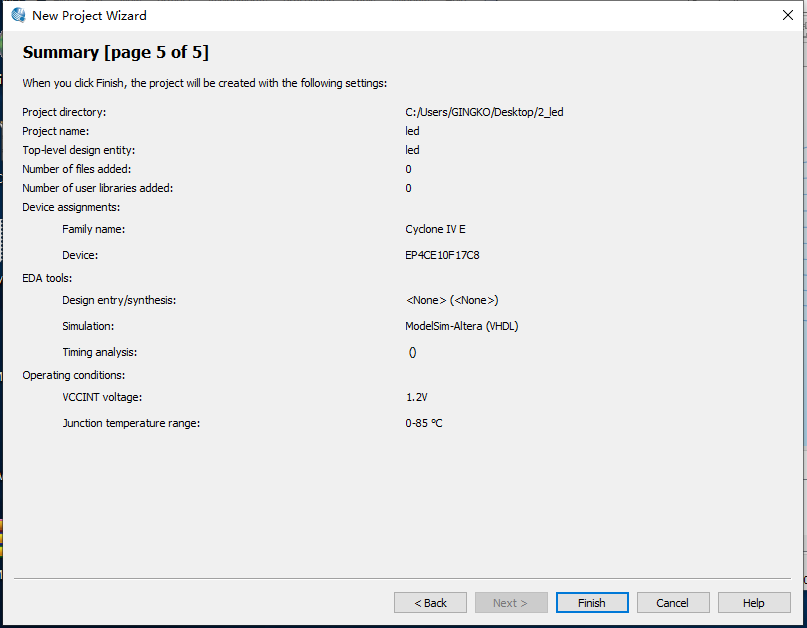Screen dimensions: 807x628
Task: Click the Quartus icon in title bar
Action: pos(17,15)
